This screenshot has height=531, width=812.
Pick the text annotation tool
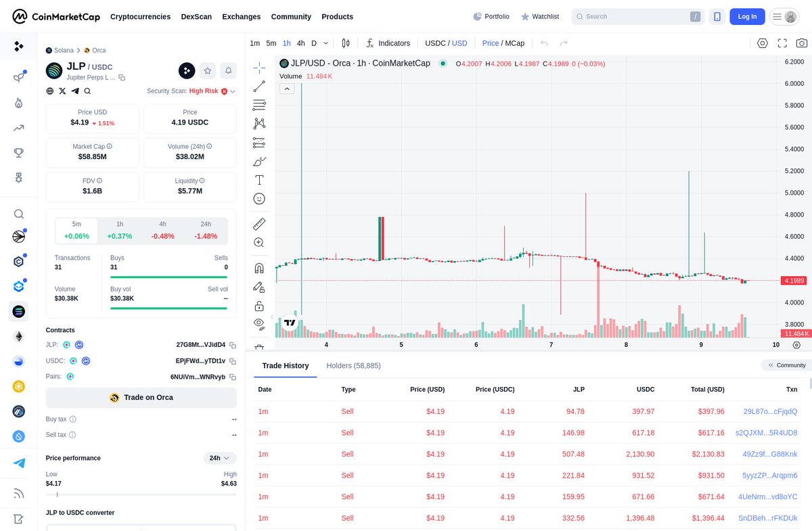coord(259,180)
